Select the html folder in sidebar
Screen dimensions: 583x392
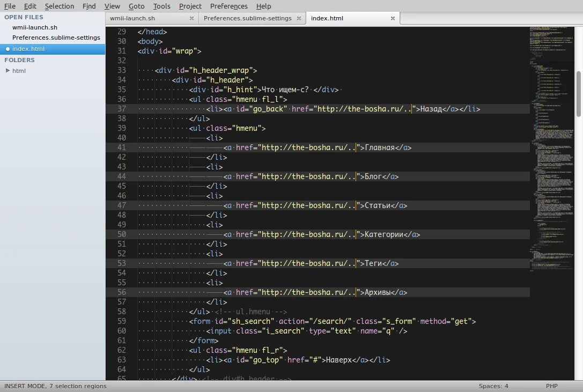(x=19, y=71)
